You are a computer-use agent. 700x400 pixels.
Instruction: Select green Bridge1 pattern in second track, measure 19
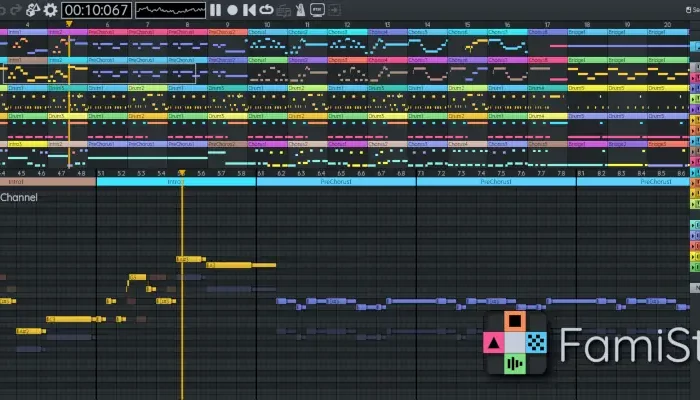point(627,60)
